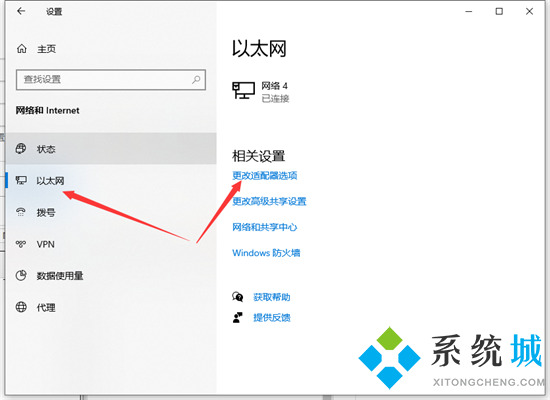Open 更改适配器选项 link
Screen dimensions: 550x400
(x=265, y=175)
